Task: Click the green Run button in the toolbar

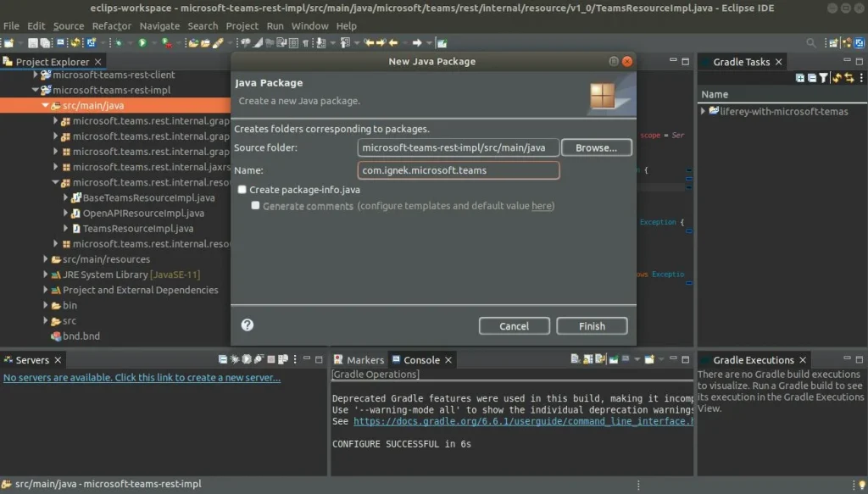Action: click(142, 42)
